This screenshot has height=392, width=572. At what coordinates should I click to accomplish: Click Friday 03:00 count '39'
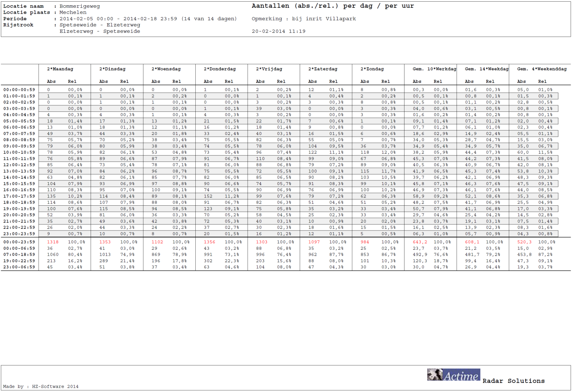coord(259,109)
